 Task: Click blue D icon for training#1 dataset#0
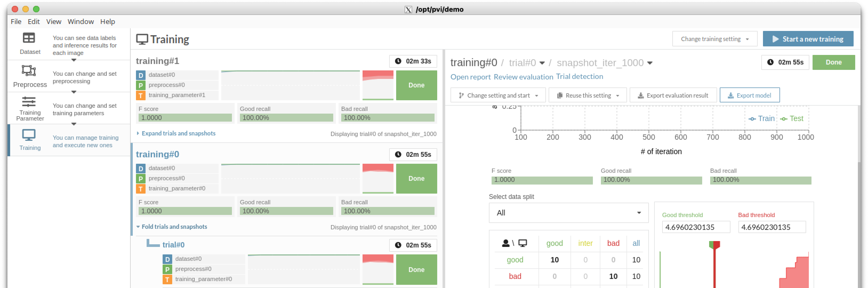(140, 75)
